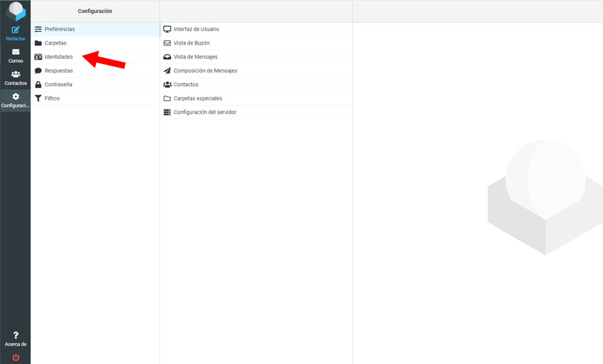Go to Correo mail icon
The image size is (603, 364).
point(16,52)
